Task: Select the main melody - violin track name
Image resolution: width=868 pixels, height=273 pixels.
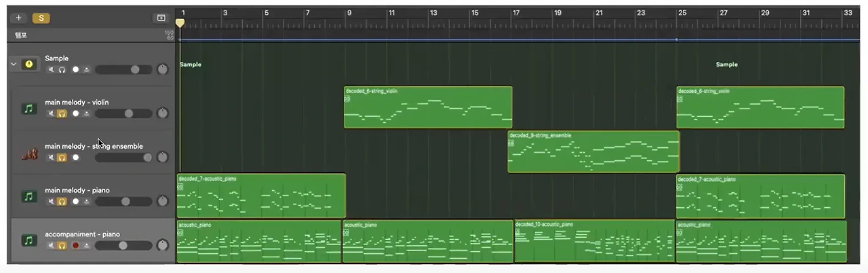Action: click(77, 103)
